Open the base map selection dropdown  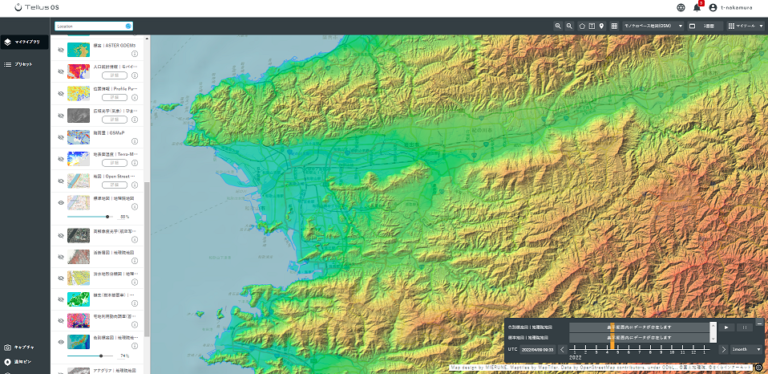click(x=653, y=26)
